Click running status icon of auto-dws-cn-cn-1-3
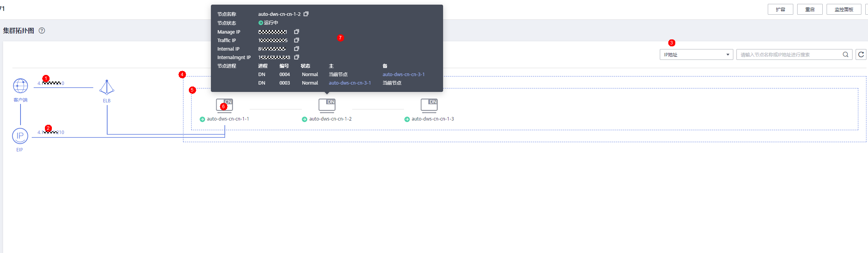868x253 pixels. pyautogui.click(x=407, y=119)
